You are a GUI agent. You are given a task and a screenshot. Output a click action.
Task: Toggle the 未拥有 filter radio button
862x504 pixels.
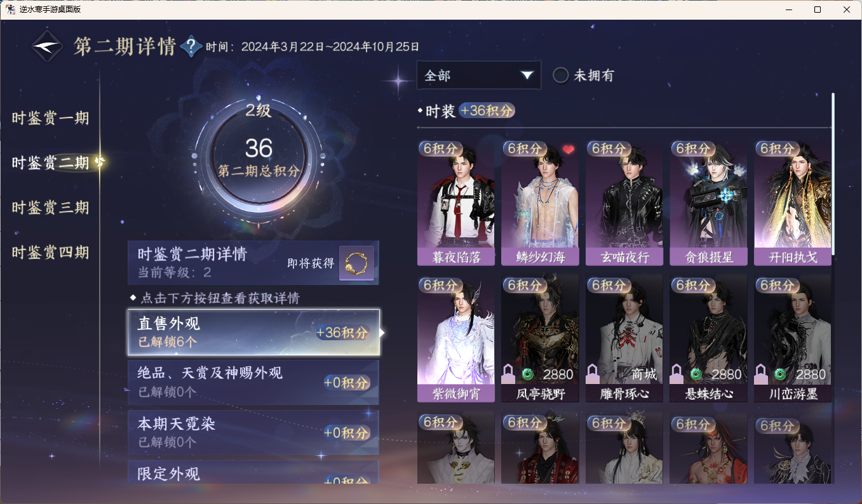point(560,76)
